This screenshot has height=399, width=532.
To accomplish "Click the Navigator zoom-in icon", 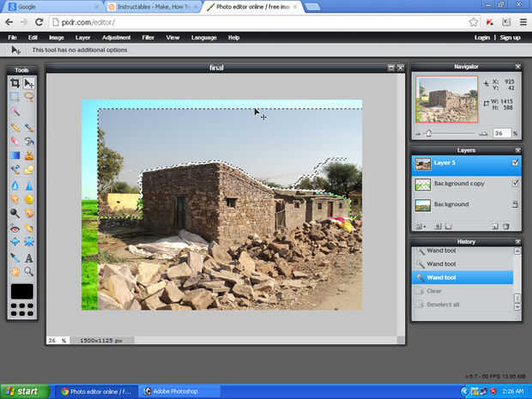I will click(483, 134).
